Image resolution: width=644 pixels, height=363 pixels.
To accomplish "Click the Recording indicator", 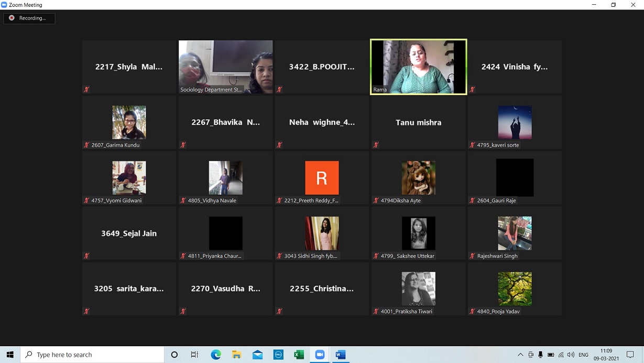I will [x=29, y=18].
